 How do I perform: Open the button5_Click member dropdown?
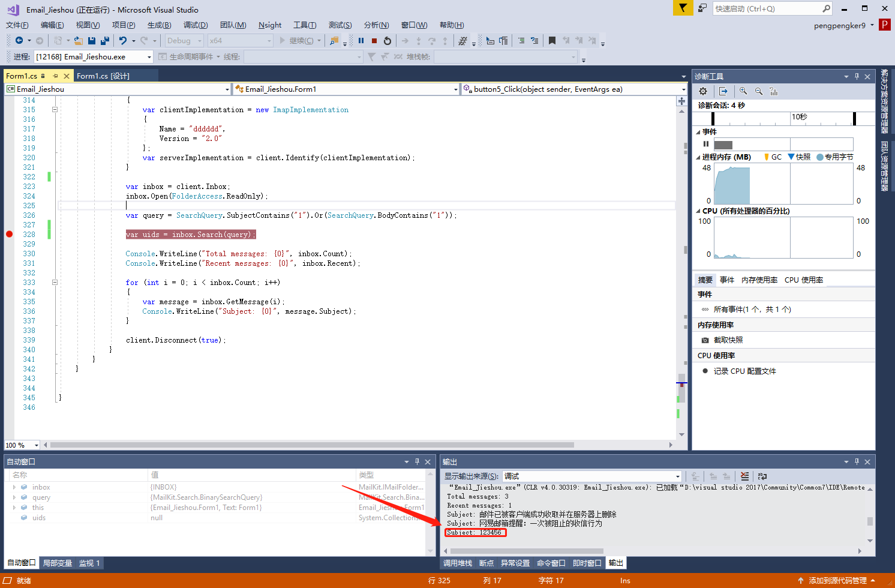tap(683, 89)
